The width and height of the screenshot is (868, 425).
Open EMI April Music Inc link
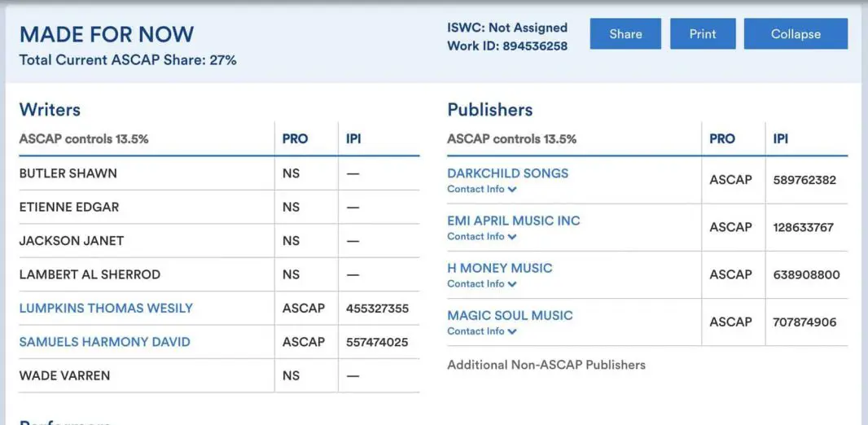(513, 221)
